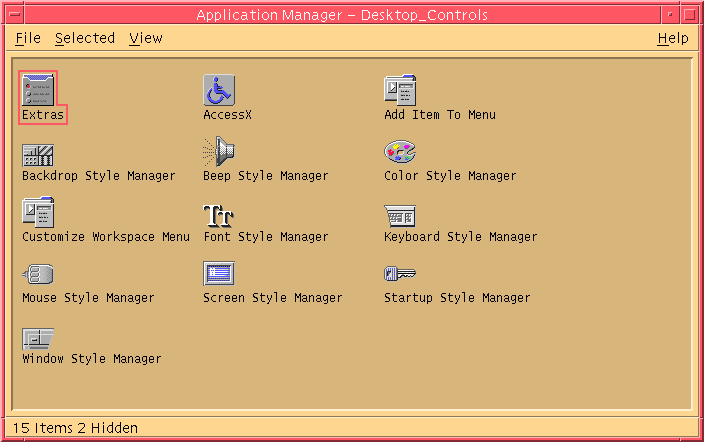Open Backdrop Style Manager icon
Viewport: 704px width, 442px height.
tap(38, 154)
